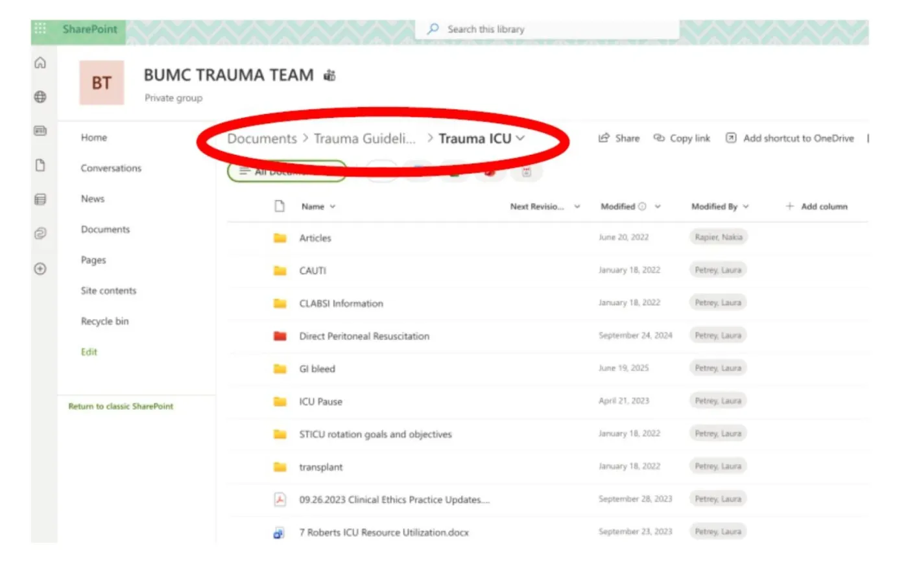This screenshot has width=908, height=588.
Task: Open the Microsoft Teams icon beside site title
Action: [x=329, y=76]
